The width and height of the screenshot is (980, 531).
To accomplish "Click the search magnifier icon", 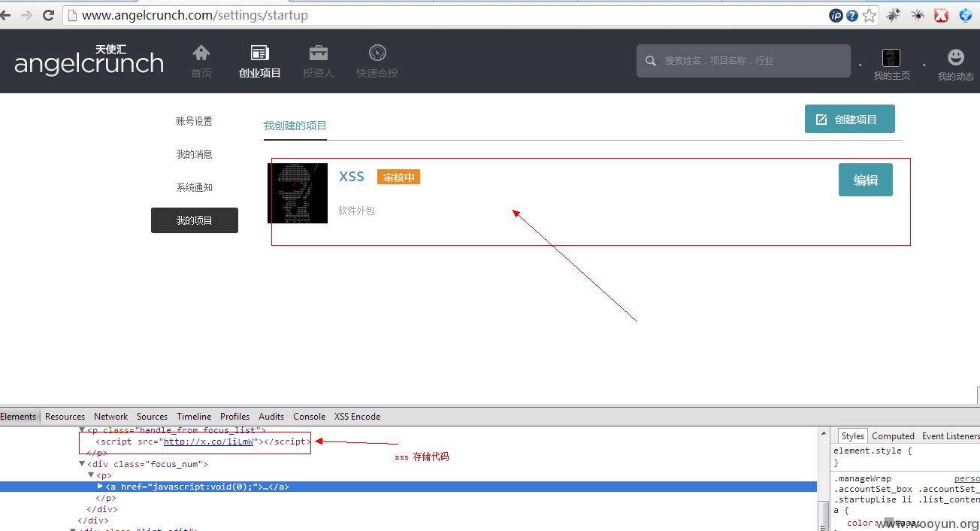I will (x=652, y=61).
